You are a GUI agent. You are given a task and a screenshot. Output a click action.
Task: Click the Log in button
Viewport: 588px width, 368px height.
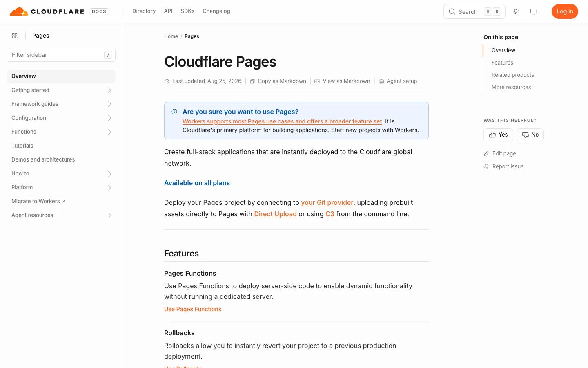(565, 11)
